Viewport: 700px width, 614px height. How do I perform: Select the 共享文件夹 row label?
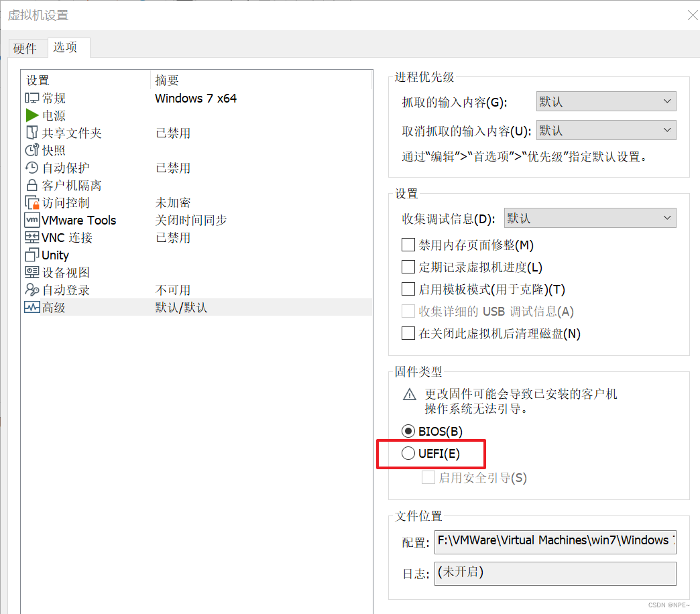coord(72,133)
